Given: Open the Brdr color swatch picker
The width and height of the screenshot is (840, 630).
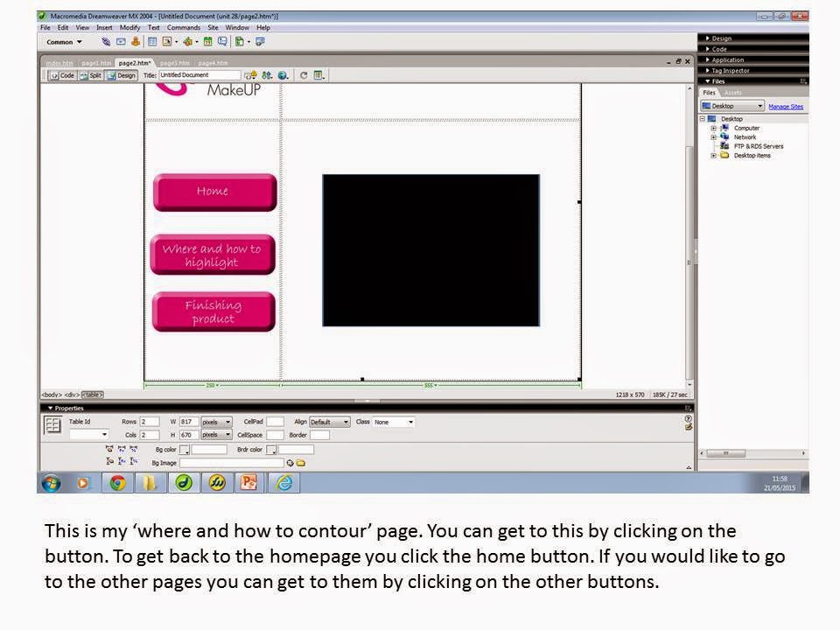Looking at the screenshot, I should (x=271, y=450).
